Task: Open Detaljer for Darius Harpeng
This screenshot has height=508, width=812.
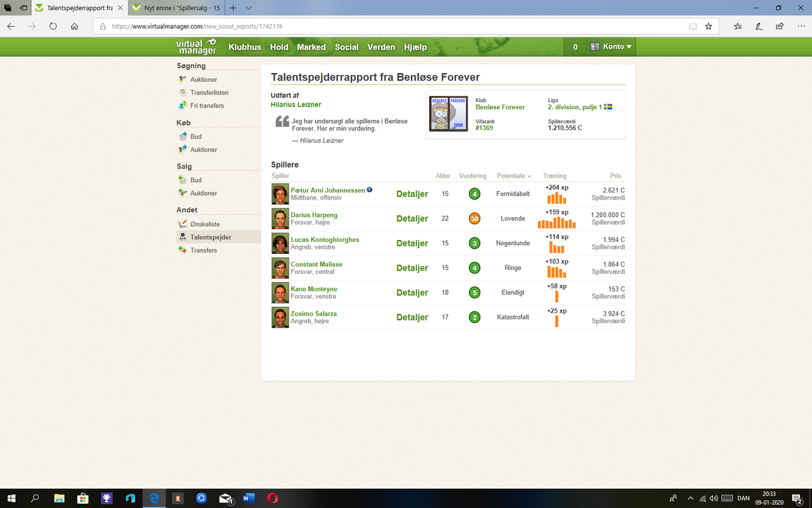Action: [412, 218]
